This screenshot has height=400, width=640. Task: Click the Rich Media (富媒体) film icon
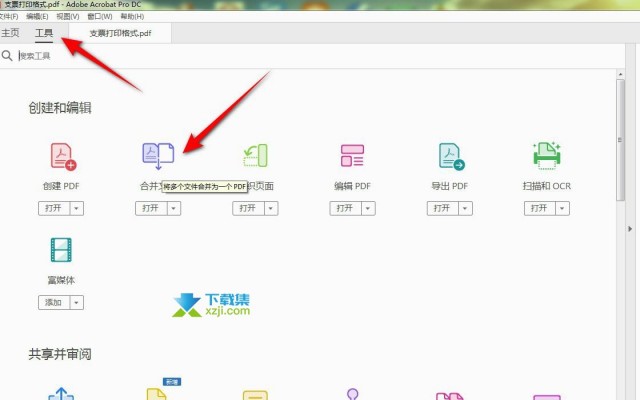tap(61, 250)
